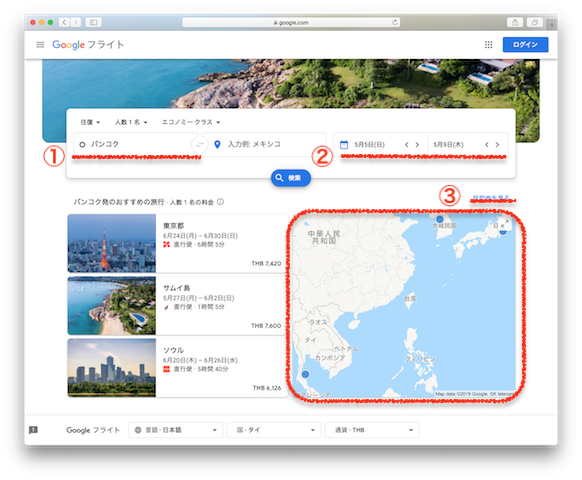
Task: Select the 東京都 destination title
Action: click(x=173, y=226)
